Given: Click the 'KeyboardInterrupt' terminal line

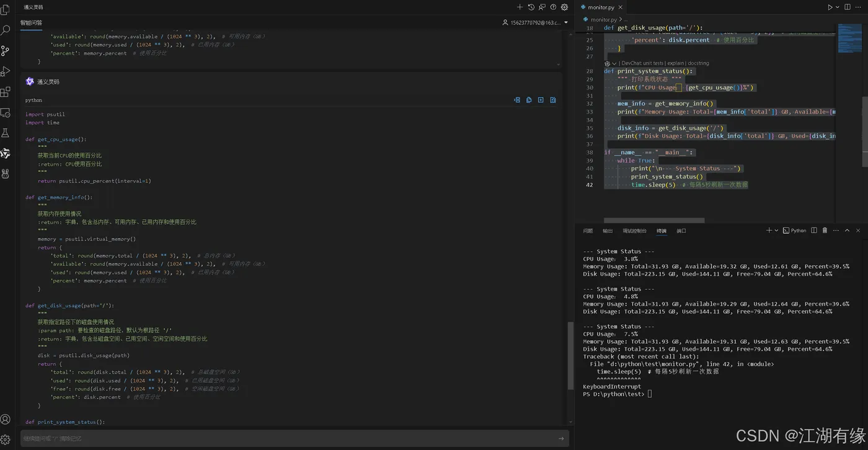Looking at the screenshot, I should [x=612, y=387].
